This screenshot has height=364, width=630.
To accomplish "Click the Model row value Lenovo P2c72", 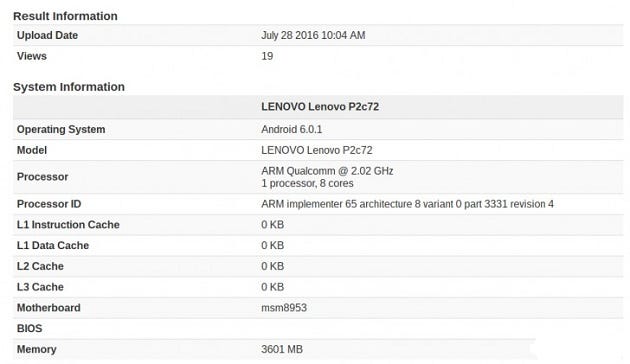I will [x=317, y=150].
